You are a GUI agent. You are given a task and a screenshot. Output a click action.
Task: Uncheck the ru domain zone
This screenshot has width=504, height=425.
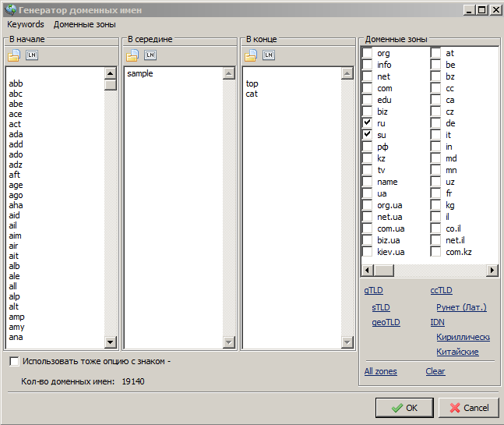click(x=367, y=123)
